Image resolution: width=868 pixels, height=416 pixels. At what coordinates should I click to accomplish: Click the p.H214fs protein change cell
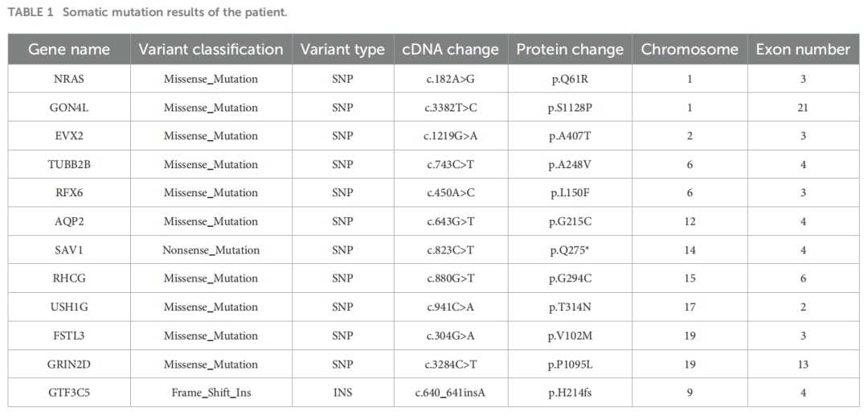tap(570, 393)
